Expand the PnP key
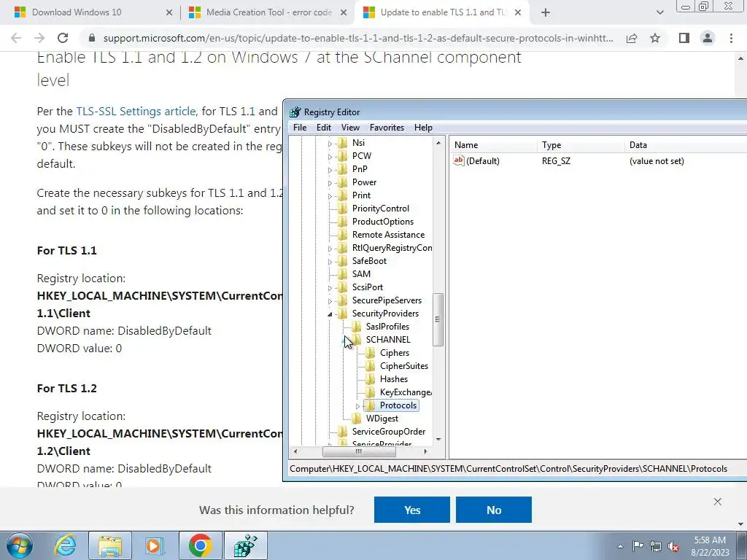Screen dimensions: 747x560 (x=330, y=169)
